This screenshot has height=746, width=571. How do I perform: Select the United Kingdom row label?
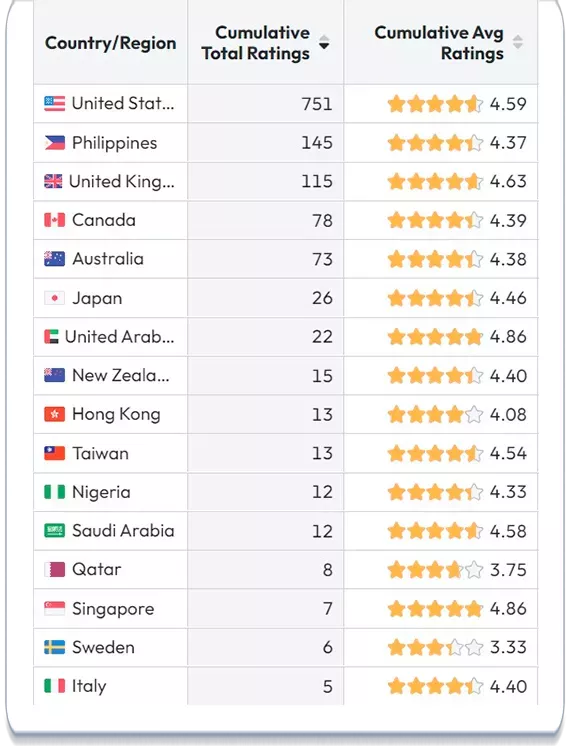(x=122, y=181)
